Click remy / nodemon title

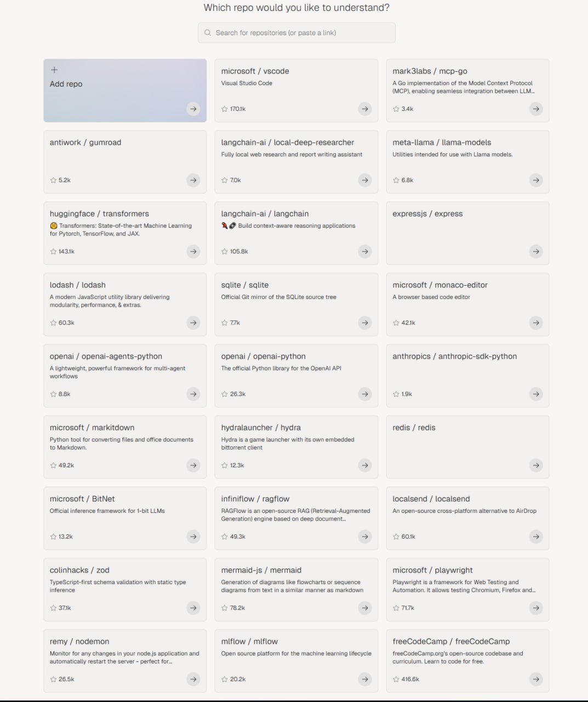pos(79,642)
